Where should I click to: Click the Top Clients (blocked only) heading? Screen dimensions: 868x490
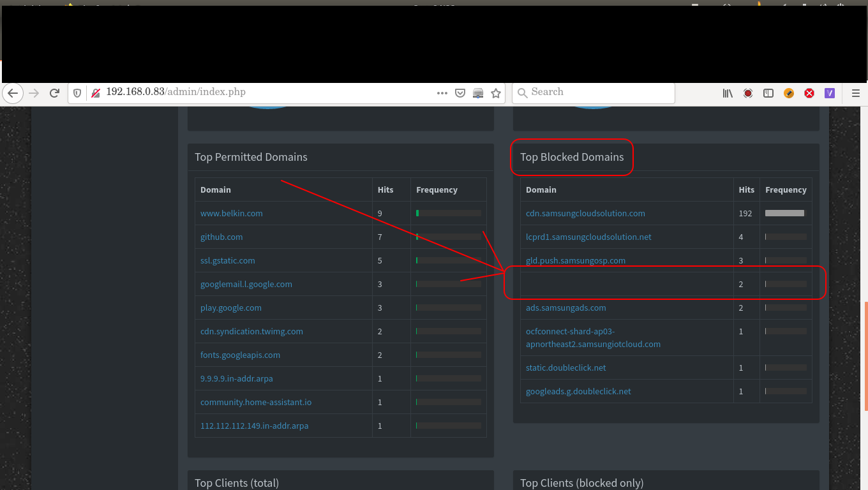[581, 483]
